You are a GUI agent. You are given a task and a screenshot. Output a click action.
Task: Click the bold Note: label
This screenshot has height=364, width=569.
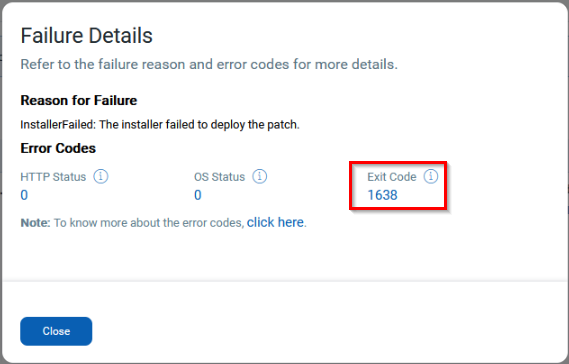point(36,222)
